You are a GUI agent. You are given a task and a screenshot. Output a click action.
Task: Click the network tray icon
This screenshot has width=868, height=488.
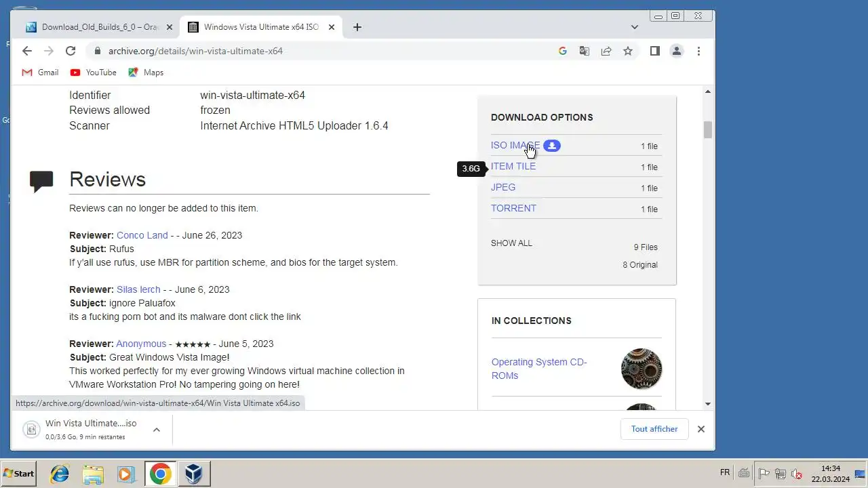[781, 473]
